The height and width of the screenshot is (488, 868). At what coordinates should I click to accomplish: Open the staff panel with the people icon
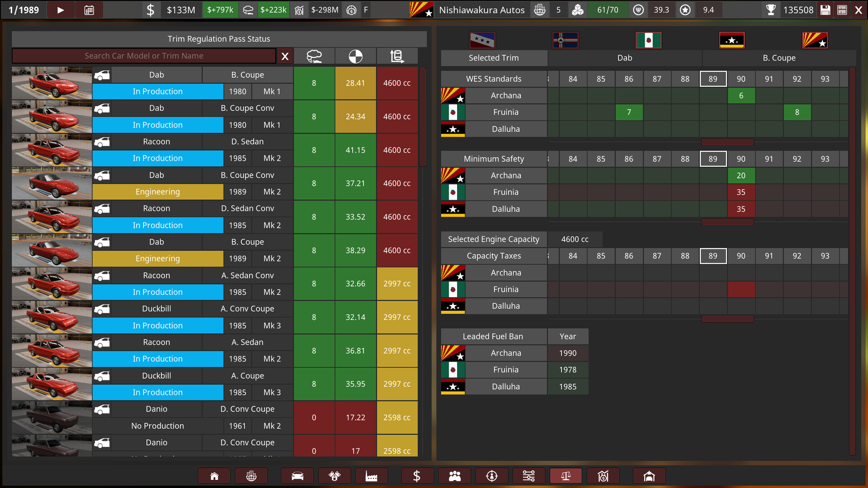tap(454, 475)
